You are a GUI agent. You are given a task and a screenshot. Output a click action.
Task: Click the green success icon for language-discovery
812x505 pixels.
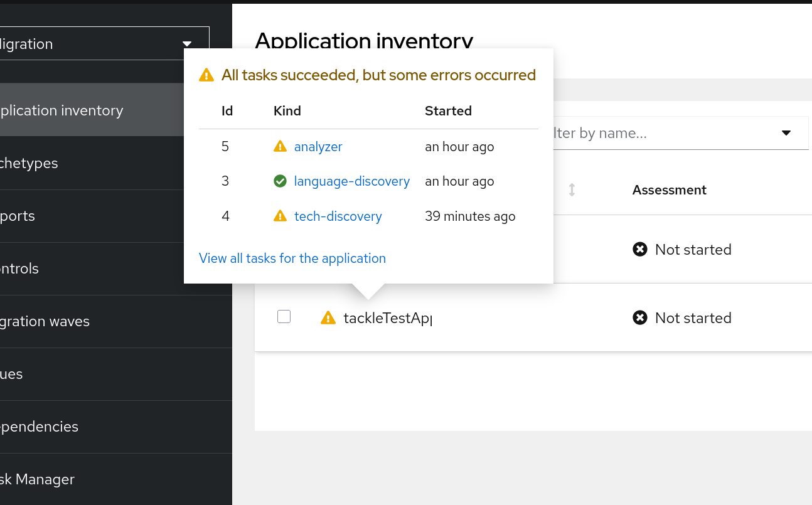tap(280, 181)
